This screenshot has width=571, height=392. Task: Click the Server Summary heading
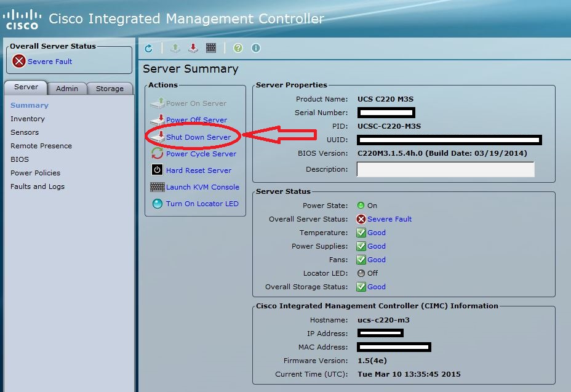(191, 68)
